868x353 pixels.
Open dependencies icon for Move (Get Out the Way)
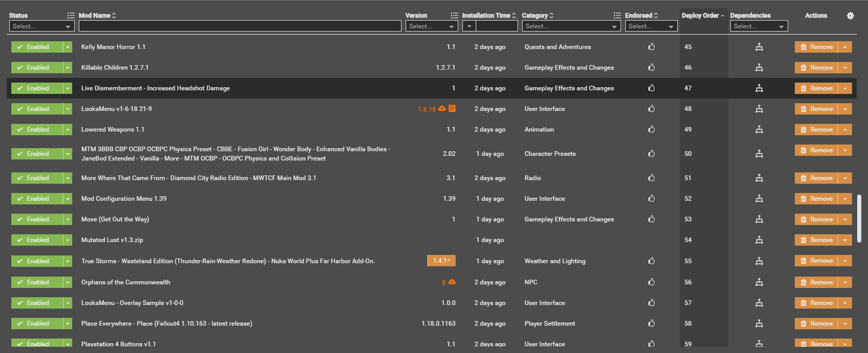759,219
